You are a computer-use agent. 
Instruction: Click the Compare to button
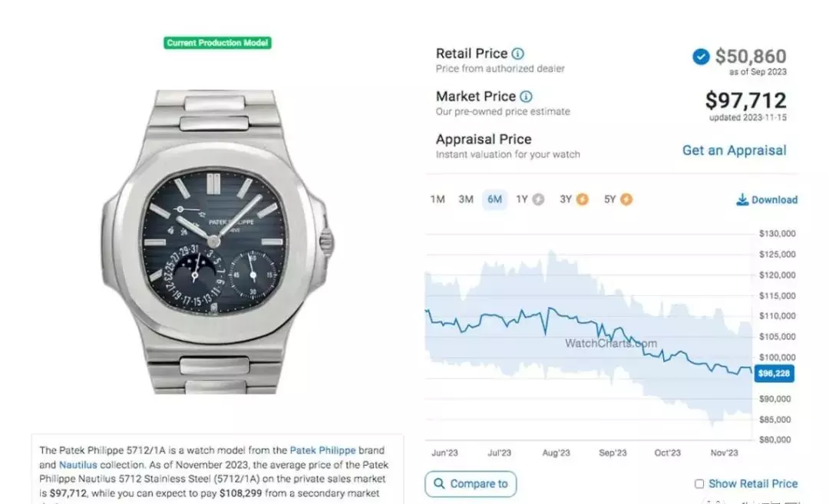point(471,484)
